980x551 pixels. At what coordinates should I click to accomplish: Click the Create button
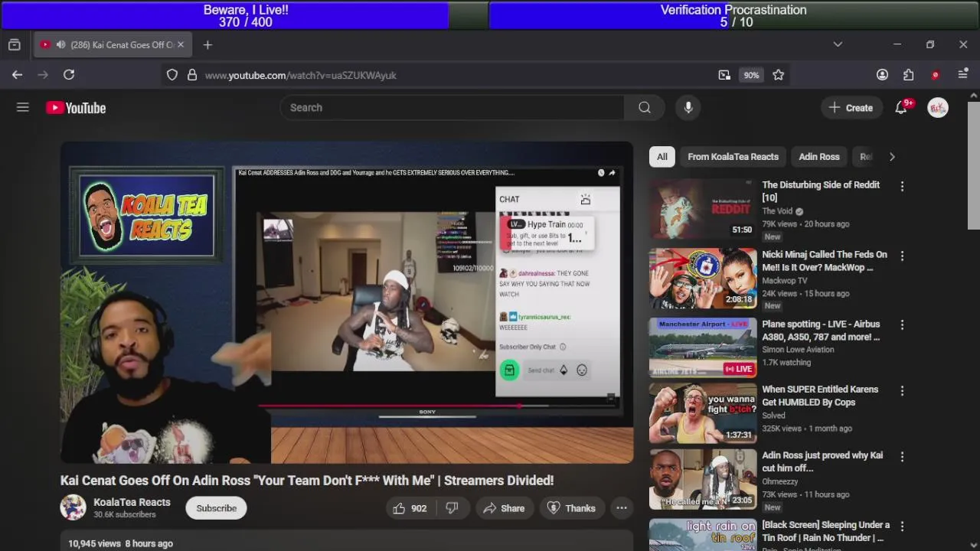point(850,108)
